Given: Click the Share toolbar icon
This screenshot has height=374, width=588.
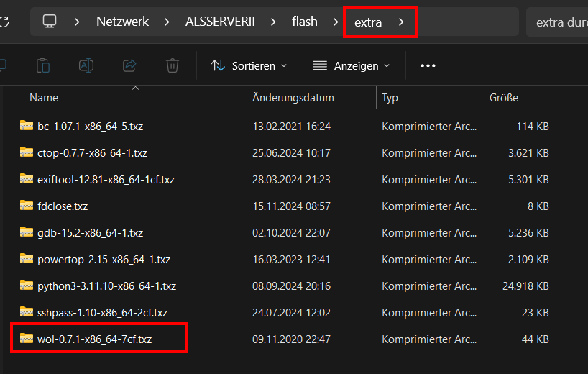Looking at the screenshot, I should (x=129, y=65).
